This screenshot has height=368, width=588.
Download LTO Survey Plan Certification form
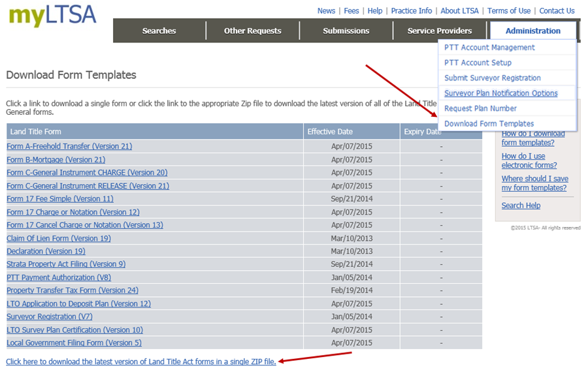(74, 330)
